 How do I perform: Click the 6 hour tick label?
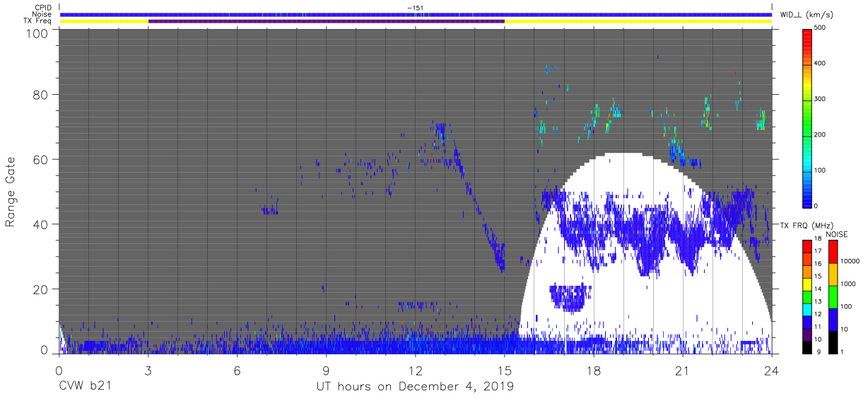tap(237, 369)
